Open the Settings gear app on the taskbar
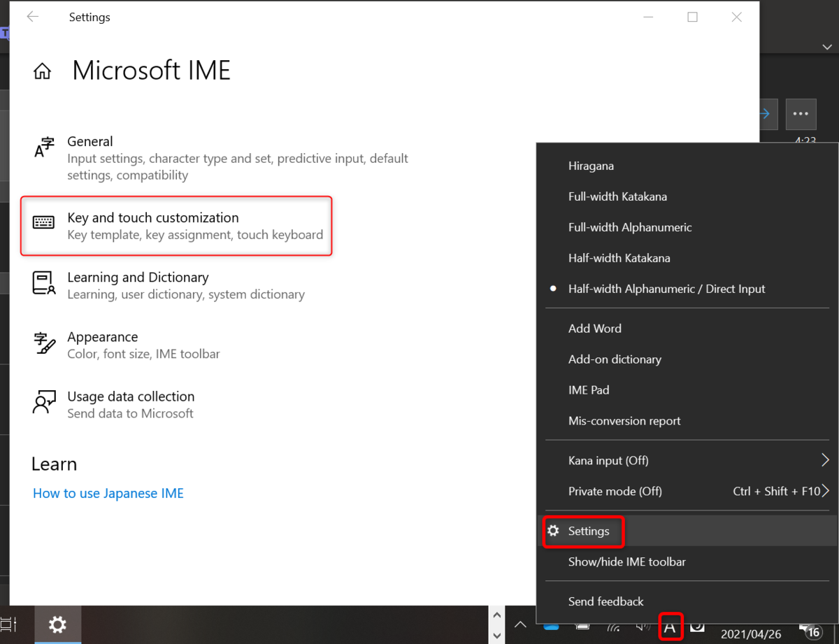The height and width of the screenshot is (644, 839). pyautogui.click(x=57, y=624)
